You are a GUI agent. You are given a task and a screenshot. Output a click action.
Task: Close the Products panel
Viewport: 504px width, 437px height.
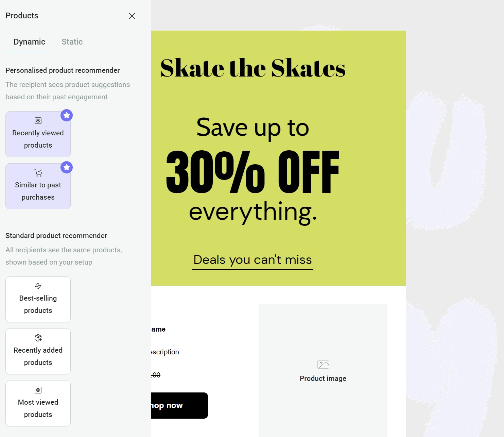(x=132, y=16)
